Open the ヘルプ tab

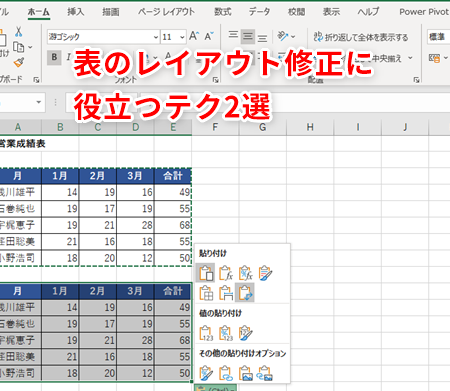[x=368, y=12]
